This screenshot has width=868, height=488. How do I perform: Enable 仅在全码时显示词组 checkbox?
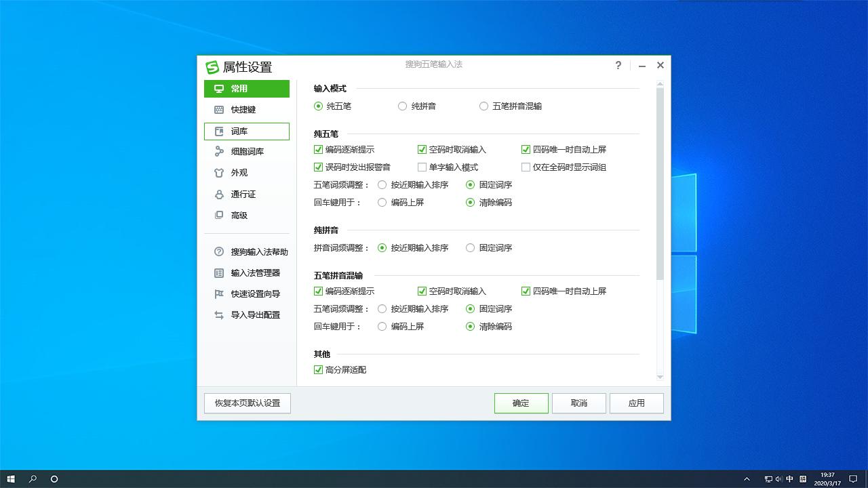[x=526, y=167]
